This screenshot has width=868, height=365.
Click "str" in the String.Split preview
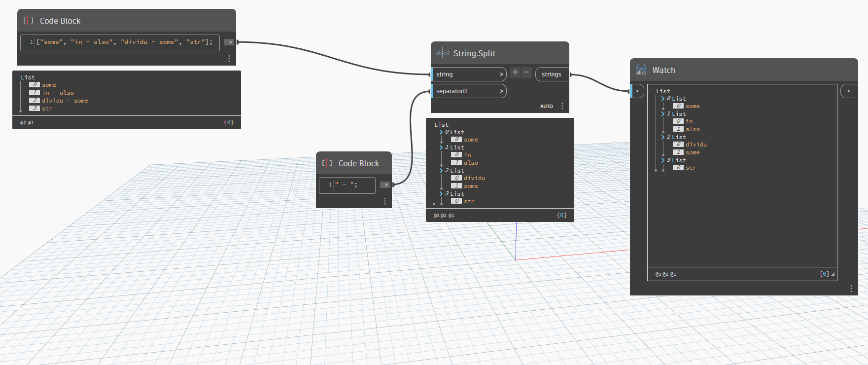[x=469, y=201]
